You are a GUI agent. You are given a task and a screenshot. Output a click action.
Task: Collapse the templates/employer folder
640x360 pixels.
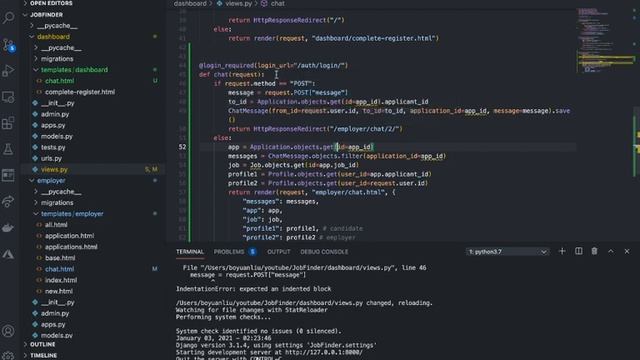(72, 214)
